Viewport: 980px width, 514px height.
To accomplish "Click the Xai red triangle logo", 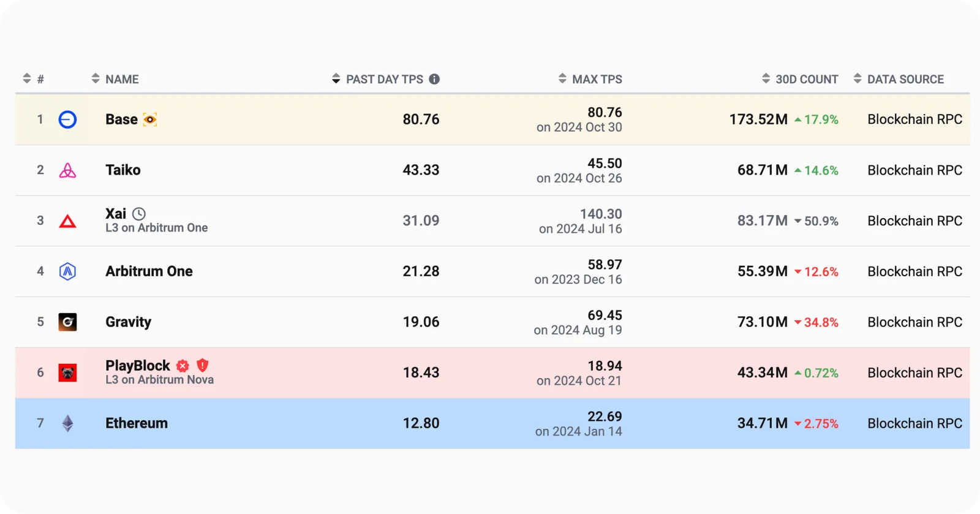I will (67, 221).
